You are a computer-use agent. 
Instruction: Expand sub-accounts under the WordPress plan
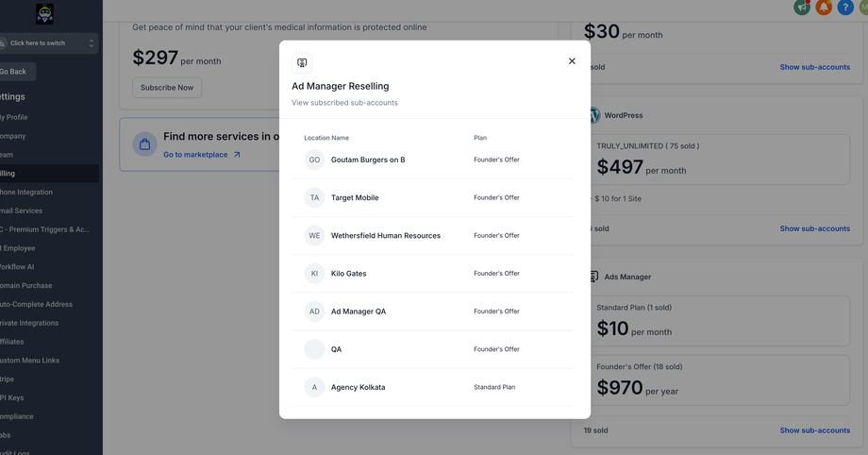point(814,228)
